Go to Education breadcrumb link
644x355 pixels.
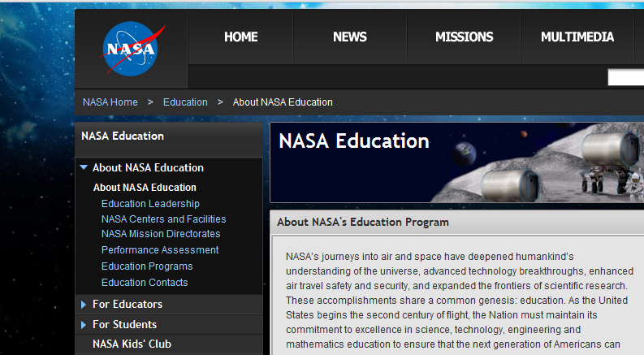pos(185,102)
